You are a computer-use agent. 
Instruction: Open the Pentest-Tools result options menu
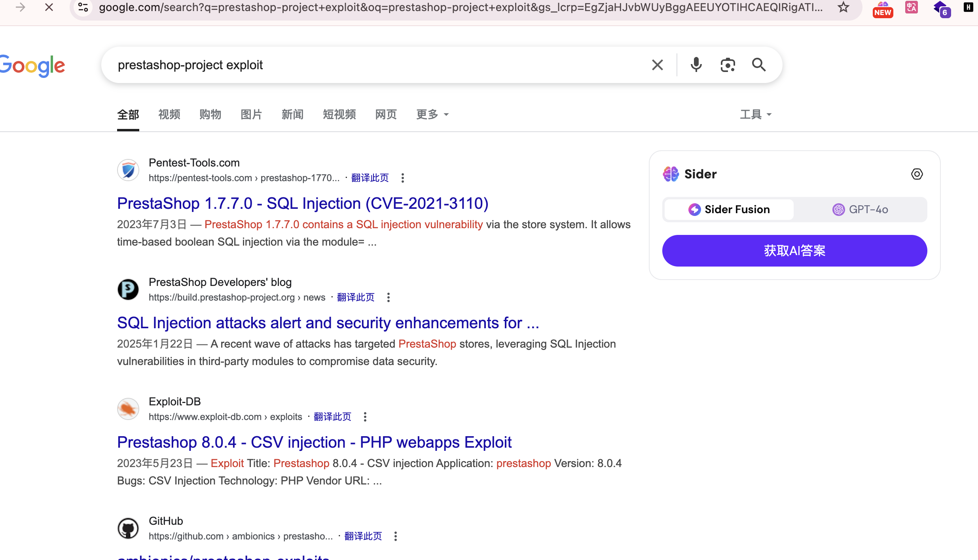click(x=403, y=178)
